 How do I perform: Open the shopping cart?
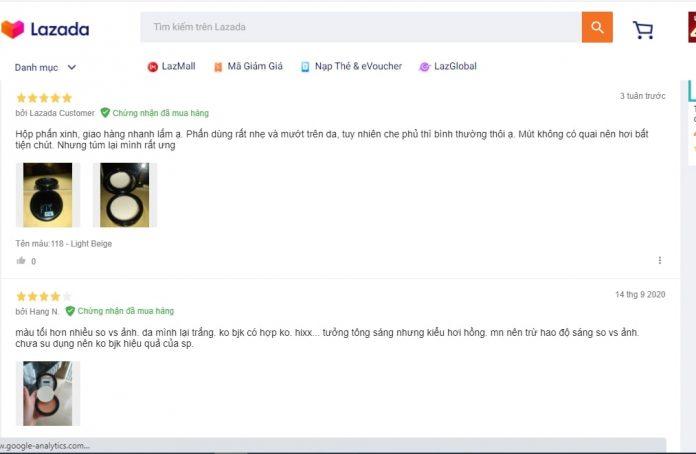[x=643, y=30]
